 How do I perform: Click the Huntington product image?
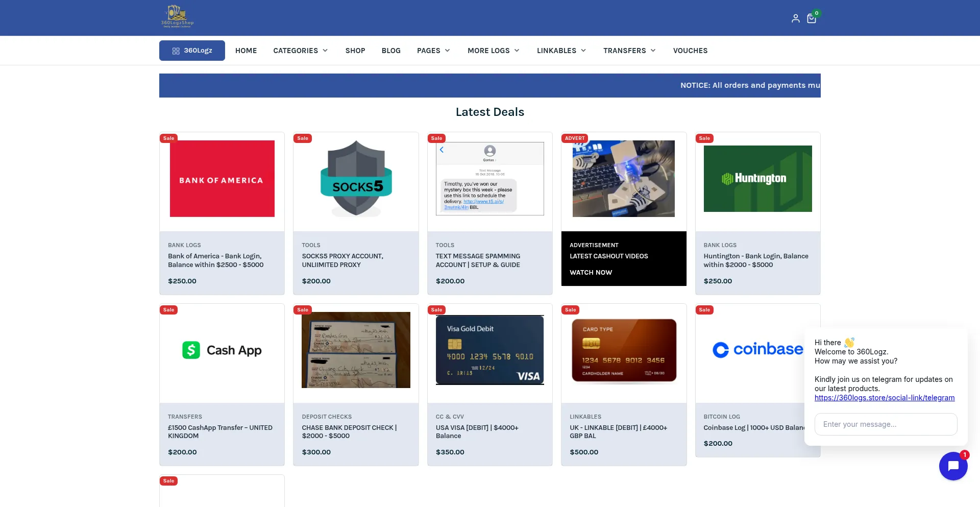pos(758,179)
